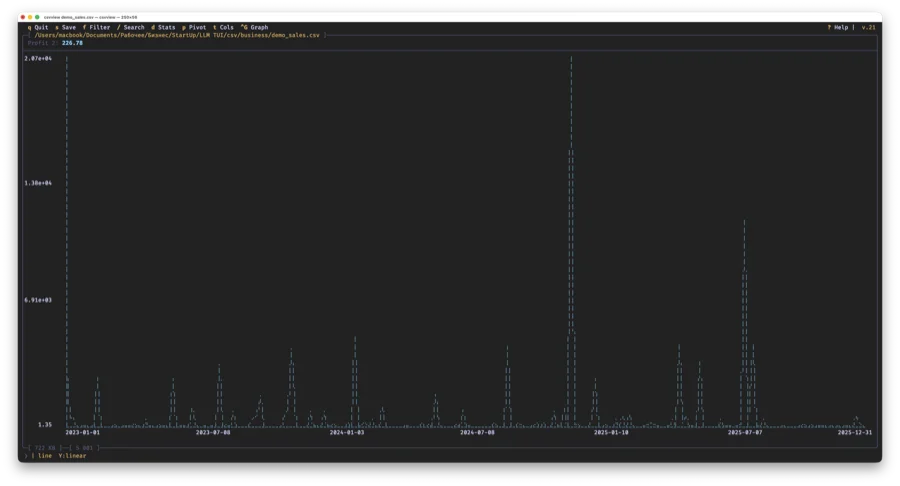Toggle the line chart type indicator
The image size is (900, 486).
(45, 456)
